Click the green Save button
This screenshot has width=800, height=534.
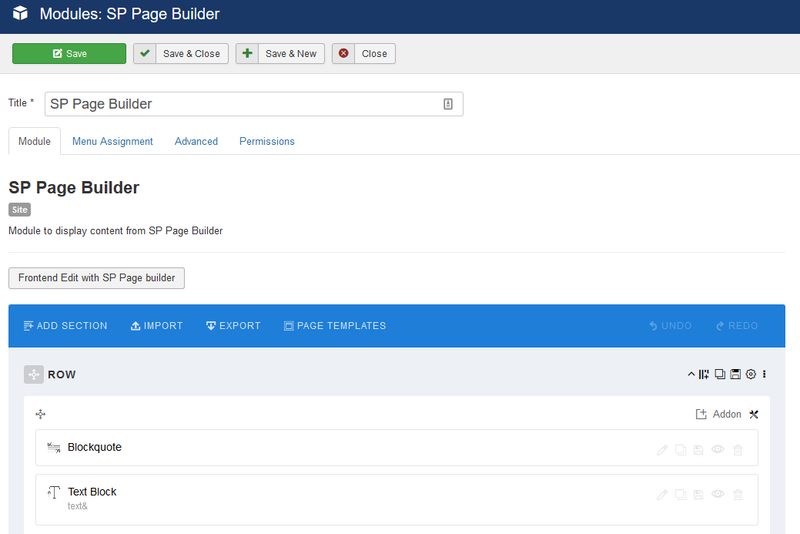(69, 54)
